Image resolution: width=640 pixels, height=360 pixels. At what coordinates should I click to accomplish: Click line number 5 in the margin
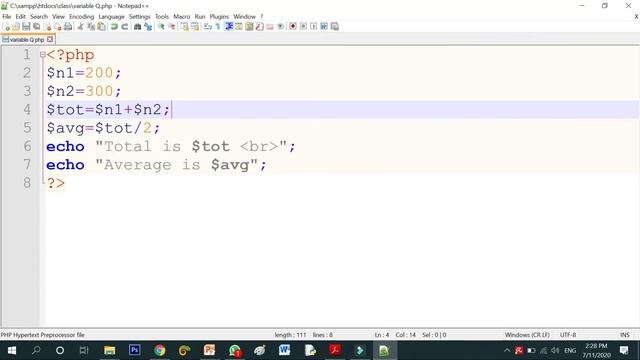click(x=27, y=128)
